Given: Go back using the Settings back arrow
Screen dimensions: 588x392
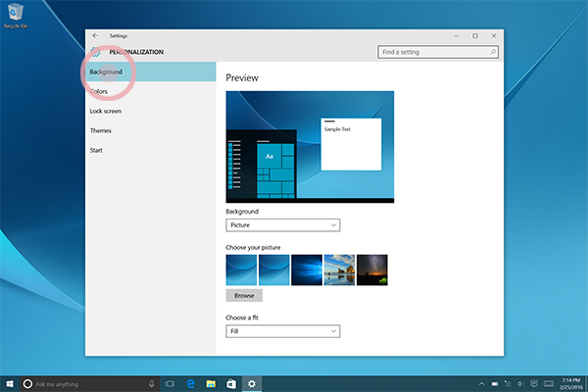Looking at the screenshot, I should (95, 35).
